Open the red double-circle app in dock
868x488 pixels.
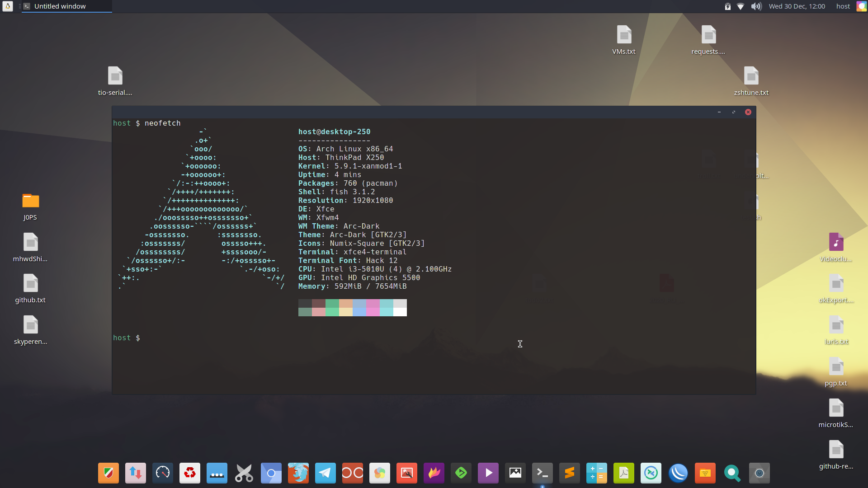pyautogui.click(x=353, y=473)
